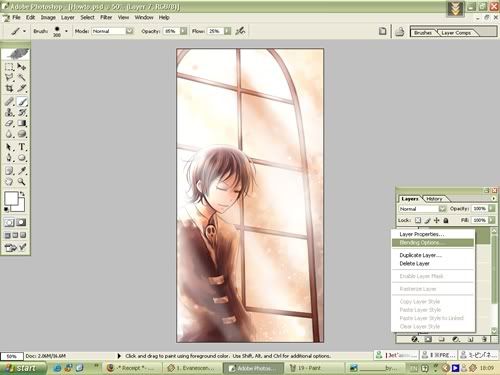Select the Polygonal Lasso tool
500x375 pixels.
(9, 78)
